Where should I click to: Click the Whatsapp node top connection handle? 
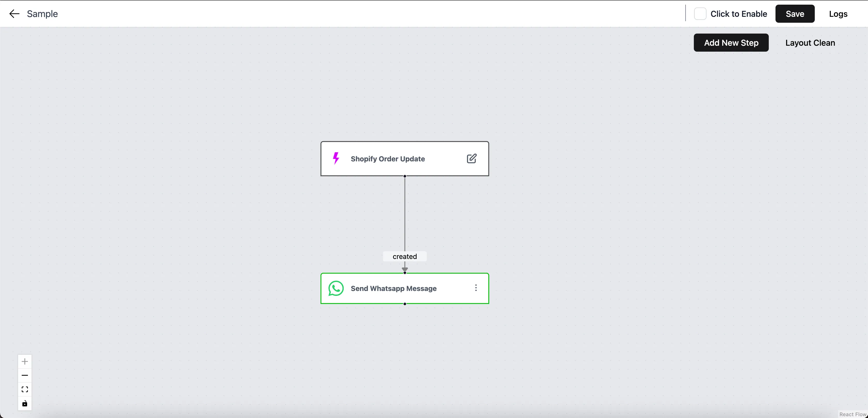pyautogui.click(x=405, y=273)
